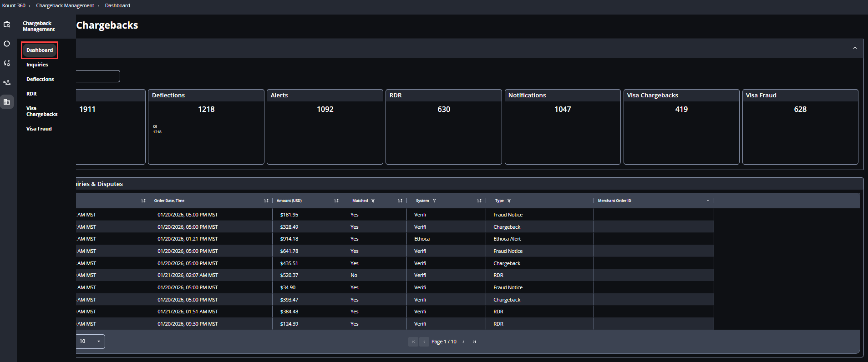The image size is (868, 362).
Task: Go to the first page of results
Action: click(x=413, y=342)
